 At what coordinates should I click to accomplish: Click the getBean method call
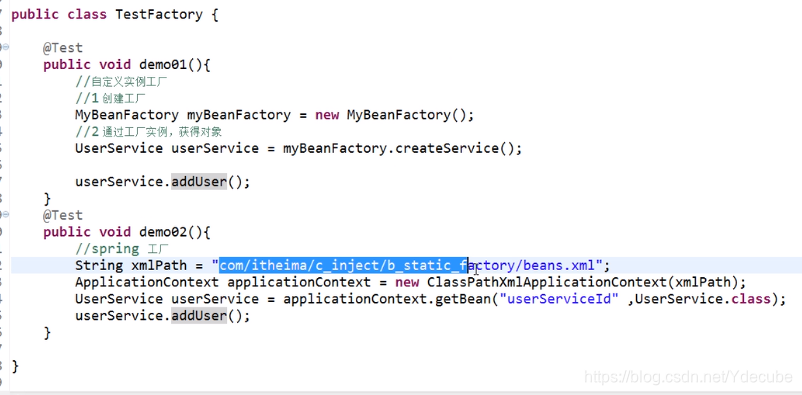(x=462, y=299)
